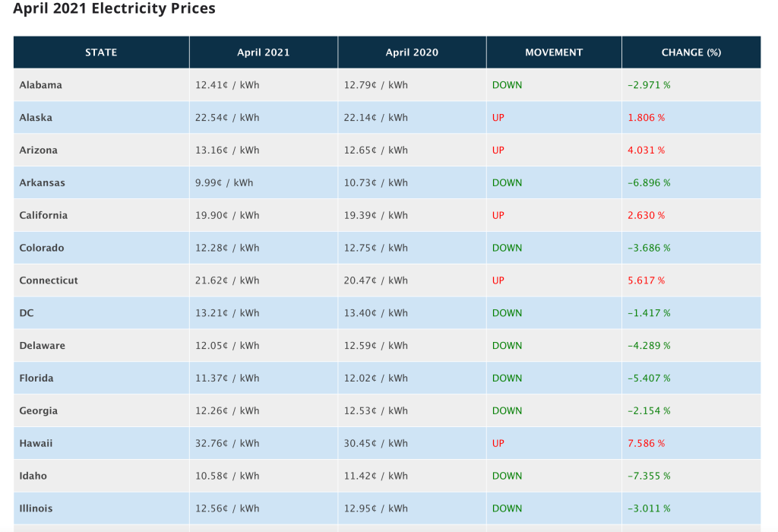Select Arizona's April 2021 price 13.16¢
Viewport: 778px width, 532px height.
227,150
